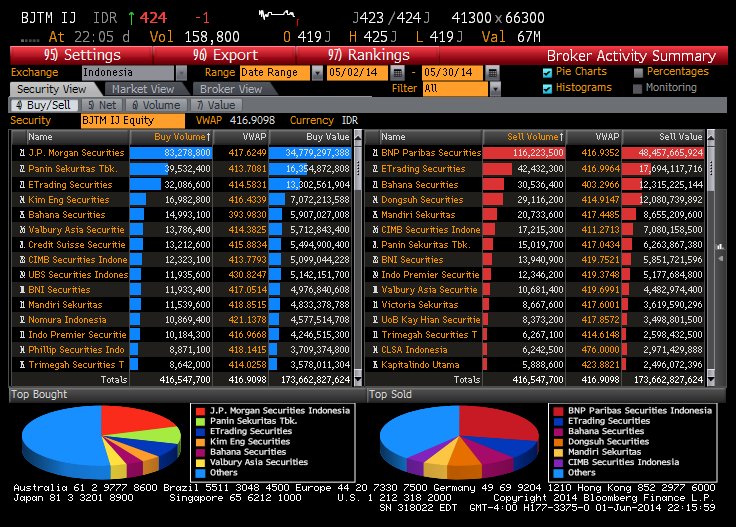Uncheck the Histograms checkbox
736x527 pixels.
[x=547, y=88]
